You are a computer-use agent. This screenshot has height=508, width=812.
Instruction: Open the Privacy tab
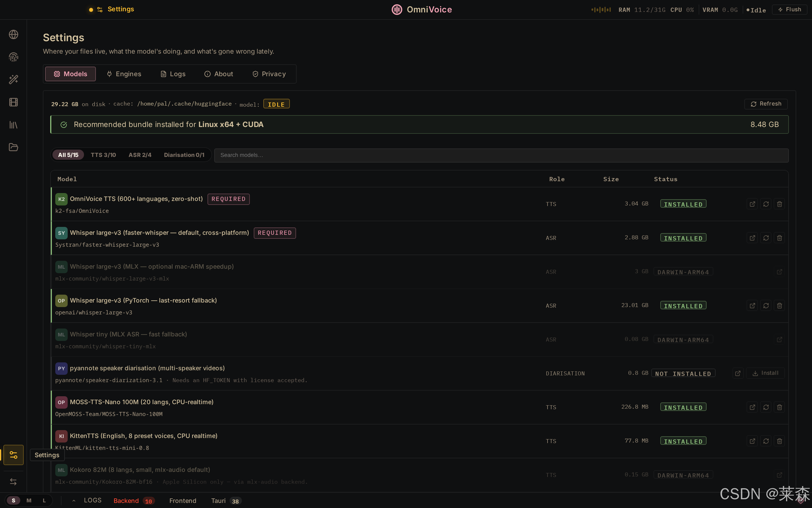pos(269,74)
